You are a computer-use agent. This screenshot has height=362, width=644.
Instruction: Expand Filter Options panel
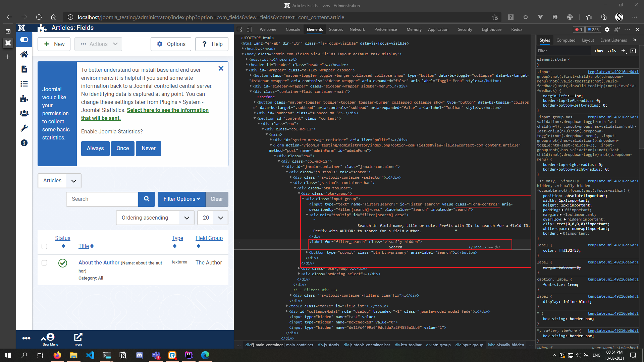(x=181, y=199)
